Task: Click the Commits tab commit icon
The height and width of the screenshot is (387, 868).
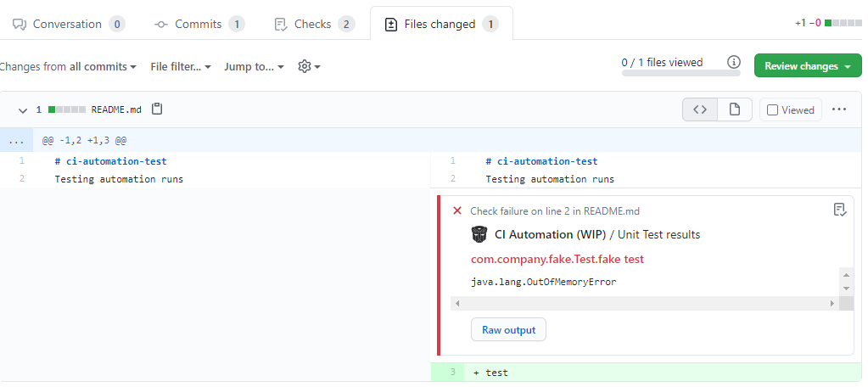Action: (x=161, y=25)
